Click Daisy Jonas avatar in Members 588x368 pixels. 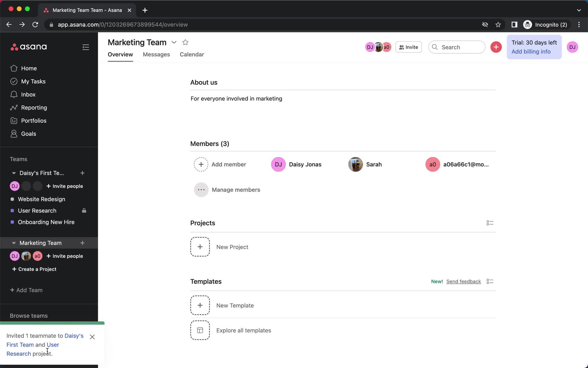[x=278, y=164]
